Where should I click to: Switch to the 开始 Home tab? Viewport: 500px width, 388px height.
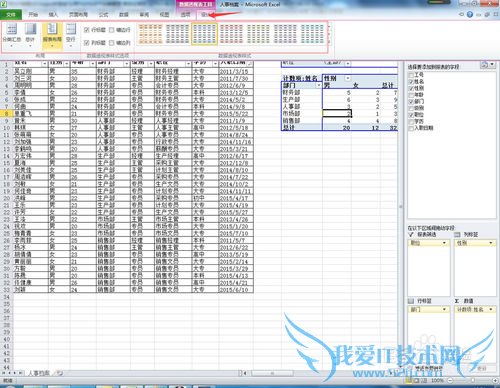[x=33, y=15]
